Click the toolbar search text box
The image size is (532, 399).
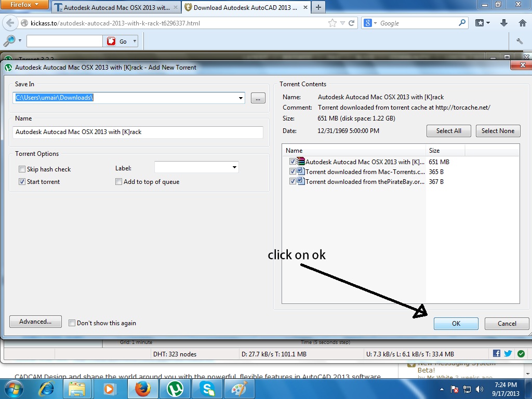64,41
